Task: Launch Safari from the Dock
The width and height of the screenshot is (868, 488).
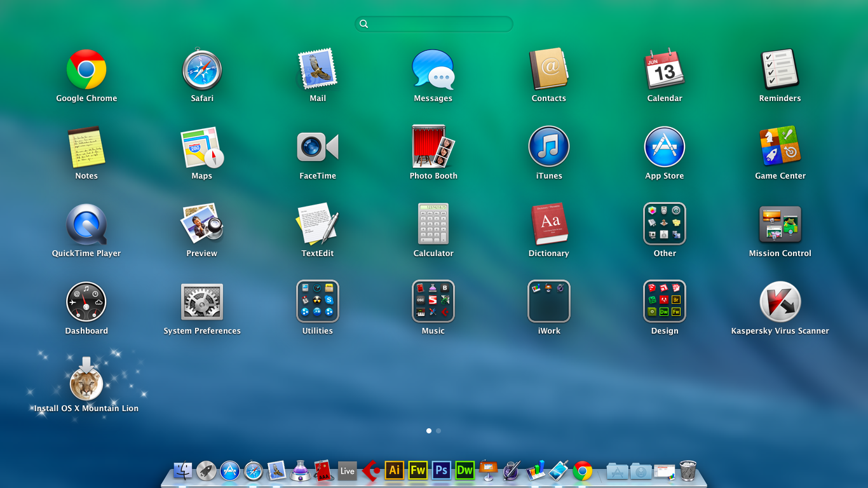Action: pos(254,470)
